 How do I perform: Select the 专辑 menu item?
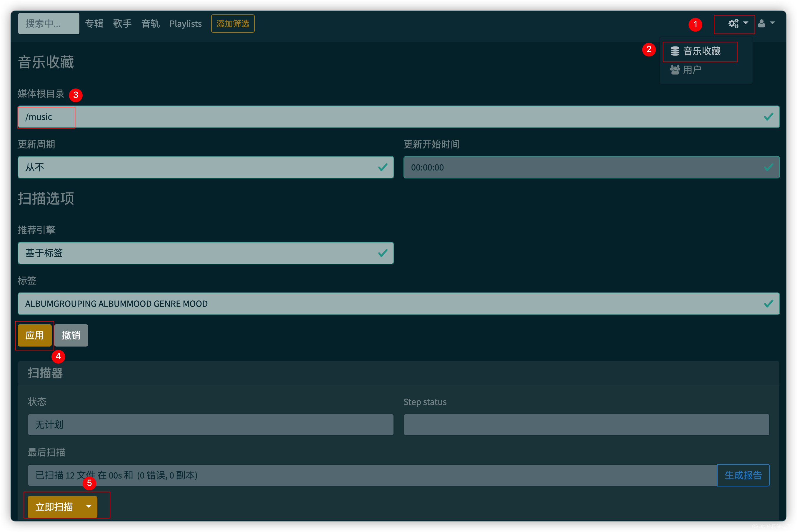coord(94,24)
